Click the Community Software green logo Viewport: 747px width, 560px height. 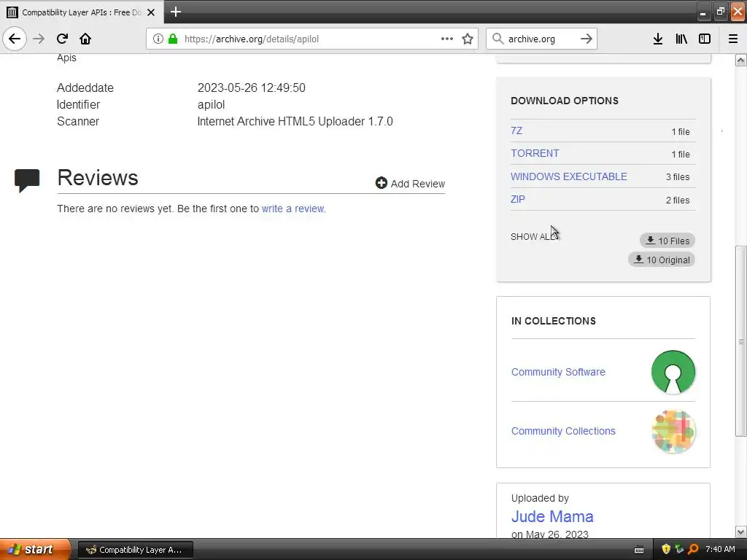(x=673, y=372)
